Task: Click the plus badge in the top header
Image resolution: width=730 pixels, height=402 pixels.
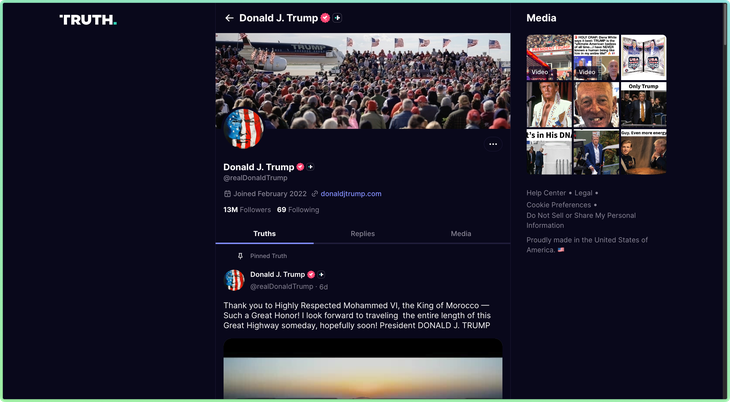Action: [338, 18]
